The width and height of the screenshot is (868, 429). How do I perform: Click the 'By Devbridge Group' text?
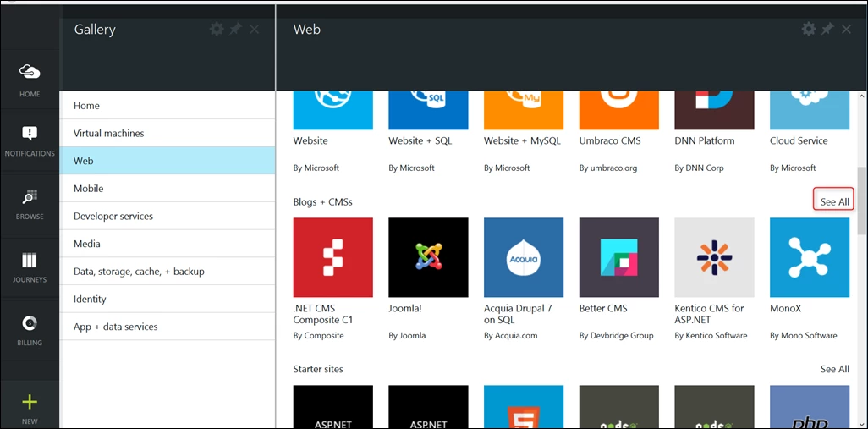coord(616,335)
